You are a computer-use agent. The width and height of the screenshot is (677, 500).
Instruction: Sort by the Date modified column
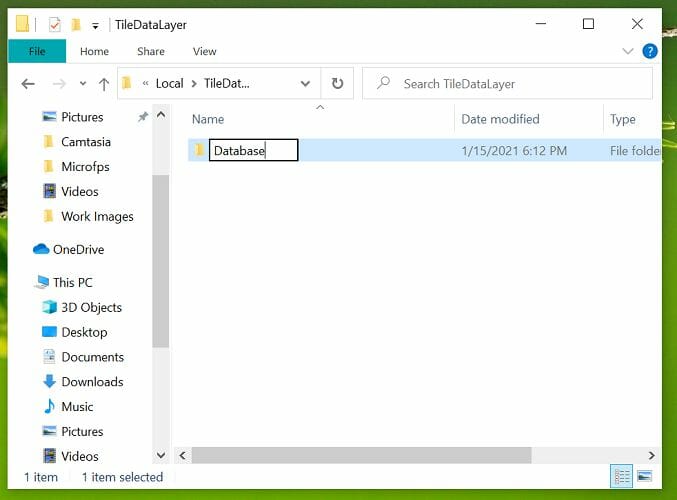tap(500, 119)
